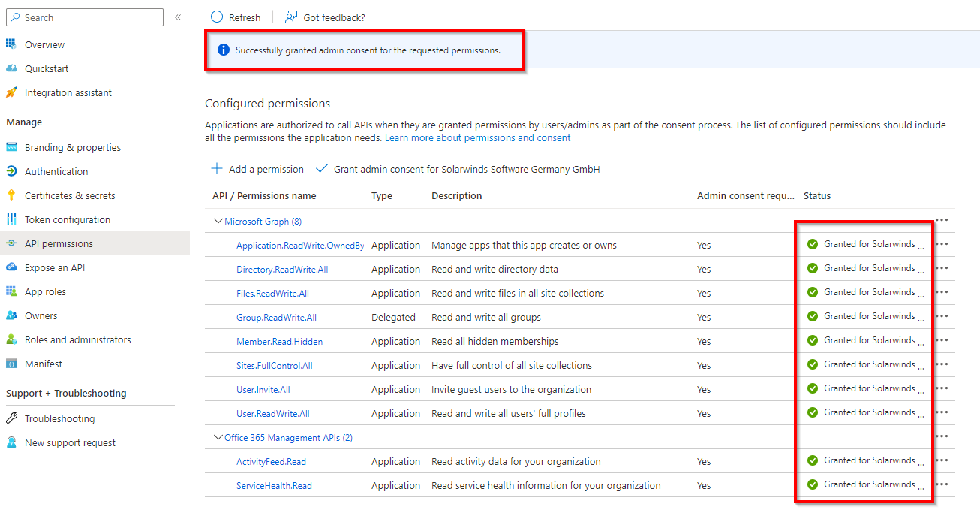980x513 pixels.
Task: Click the Add a permission plus icon
Action: point(217,169)
